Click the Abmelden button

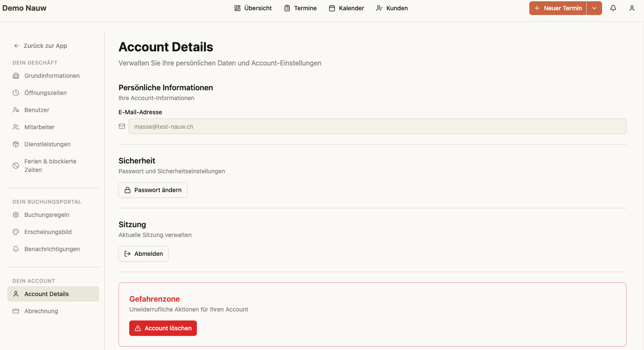tap(143, 254)
